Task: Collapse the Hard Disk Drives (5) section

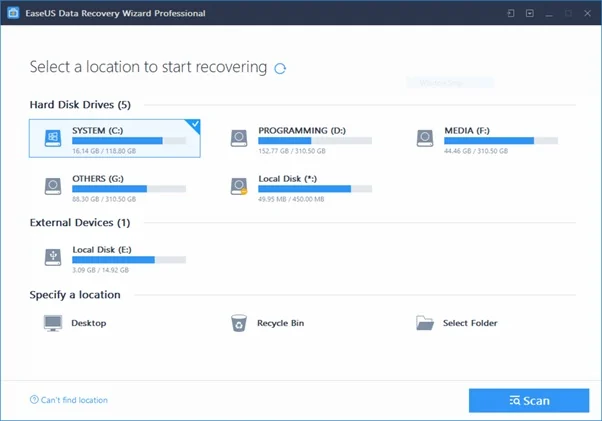Action: point(81,104)
